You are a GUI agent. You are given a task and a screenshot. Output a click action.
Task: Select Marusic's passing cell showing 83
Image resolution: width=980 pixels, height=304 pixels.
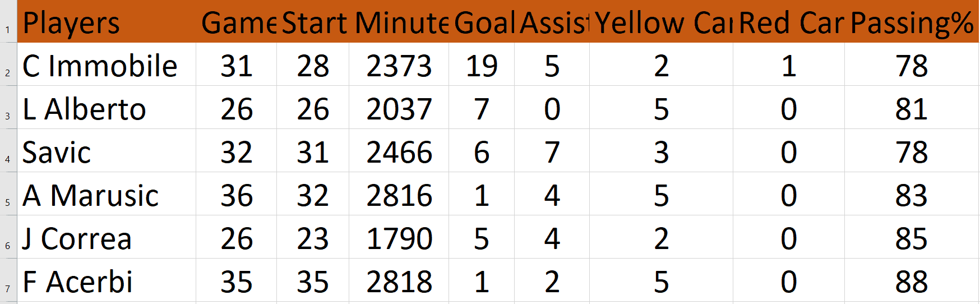tap(911, 195)
